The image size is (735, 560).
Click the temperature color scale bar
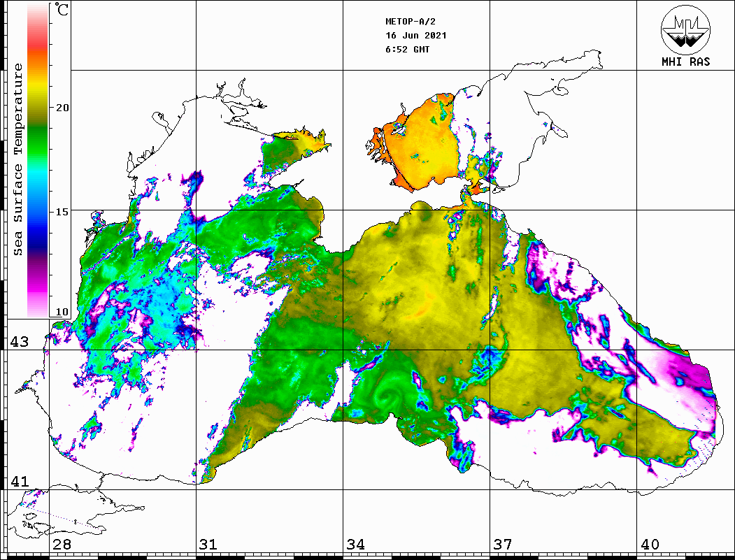coord(38,160)
